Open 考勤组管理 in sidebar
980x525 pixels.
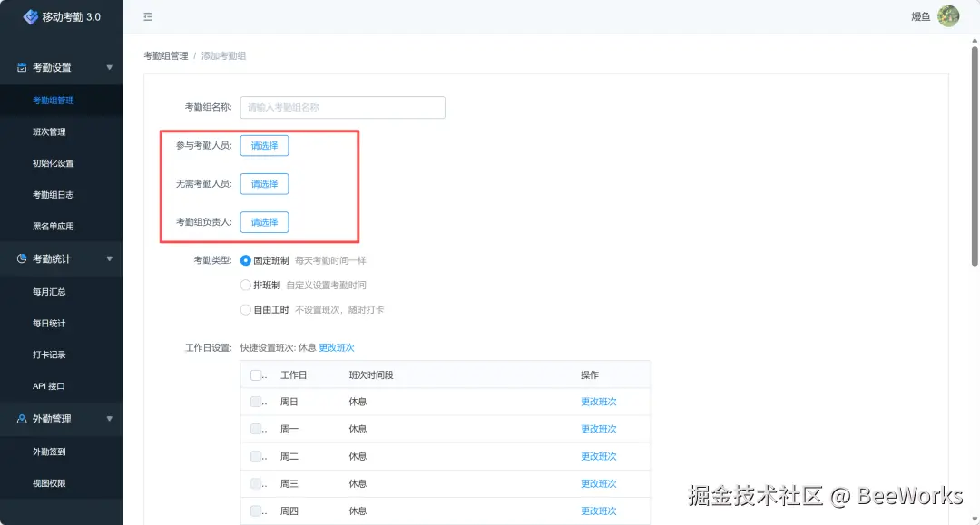click(54, 100)
